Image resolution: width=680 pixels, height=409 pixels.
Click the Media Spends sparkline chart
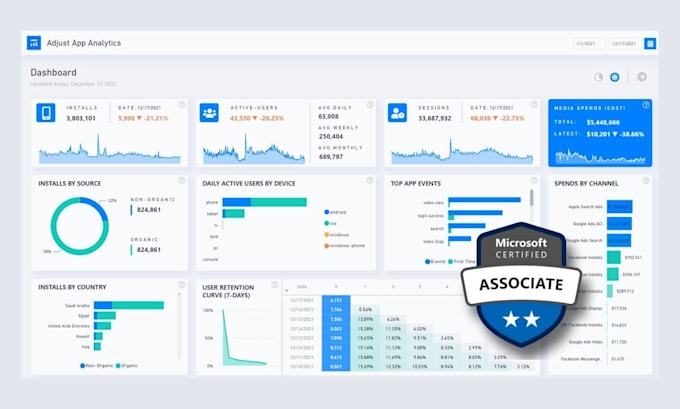click(600, 156)
